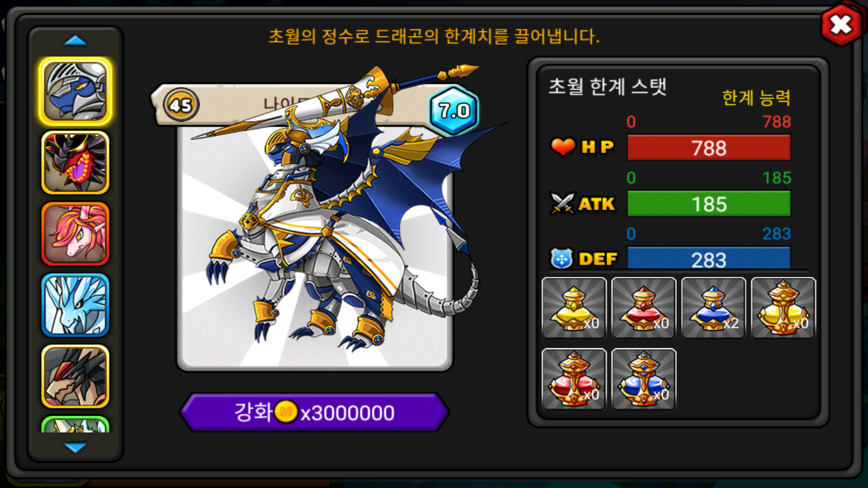This screenshot has width=868, height=488.
Task: Expand dragon list upward with blue arrow
Action: point(75,41)
